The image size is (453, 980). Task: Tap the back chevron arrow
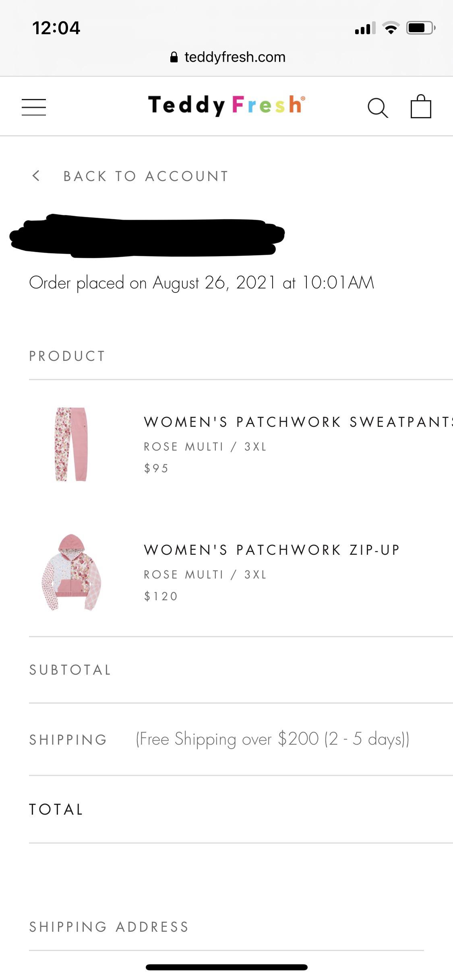(36, 176)
